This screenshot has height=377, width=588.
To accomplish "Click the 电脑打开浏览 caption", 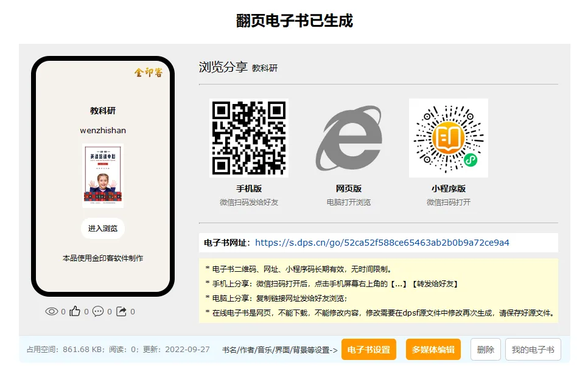I will [x=349, y=202].
